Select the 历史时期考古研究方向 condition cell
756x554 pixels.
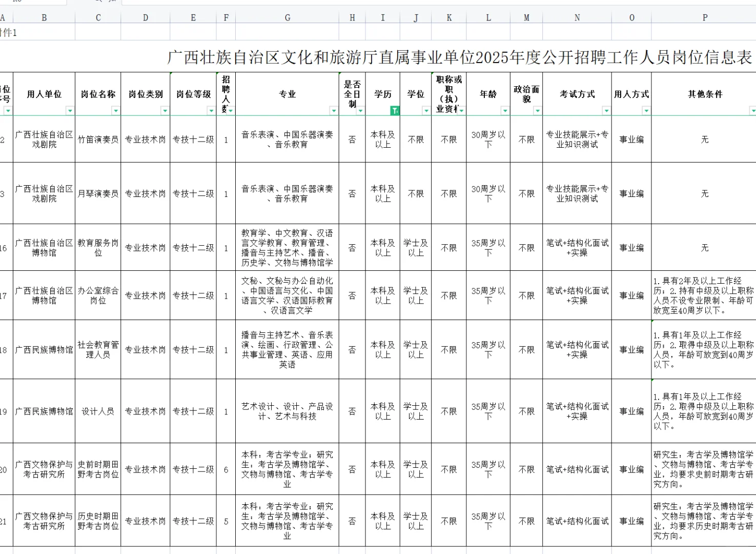coord(704,521)
